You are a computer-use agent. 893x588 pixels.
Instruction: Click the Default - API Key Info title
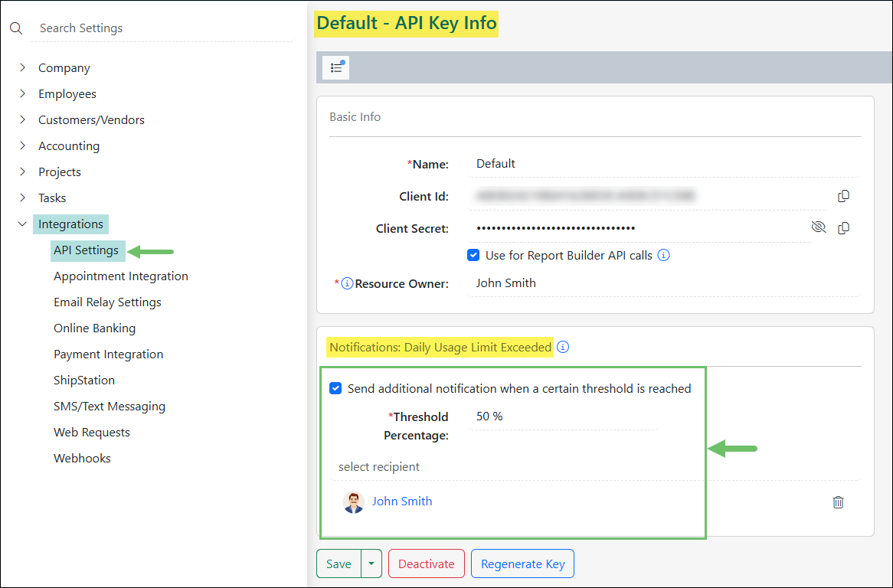click(406, 23)
